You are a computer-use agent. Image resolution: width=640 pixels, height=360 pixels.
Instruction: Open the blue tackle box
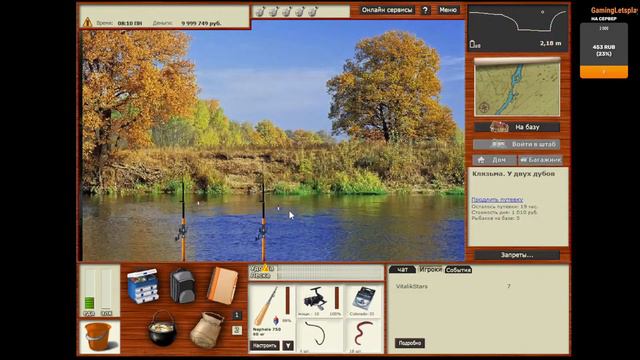pyautogui.click(x=142, y=286)
